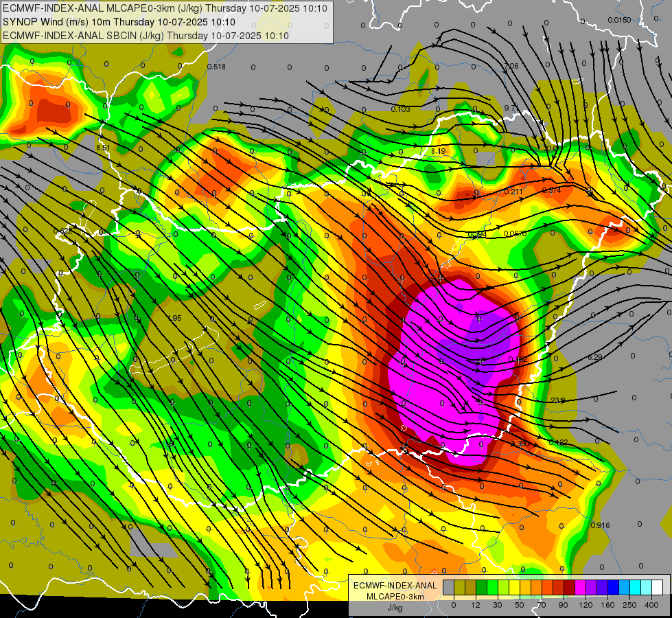672x618 pixels.
Task: Click the 'SYNOP Wind (m/s) 10m' title line
Action: click(x=119, y=22)
